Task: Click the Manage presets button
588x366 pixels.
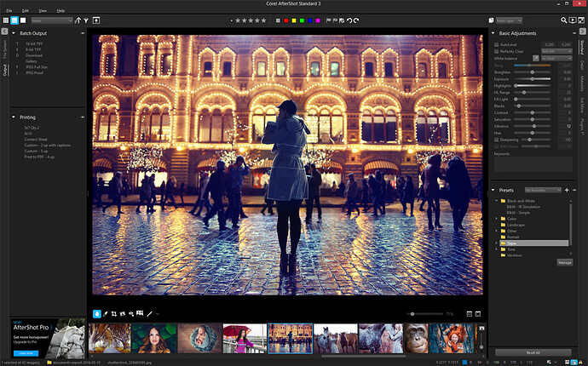Action: click(x=564, y=262)
